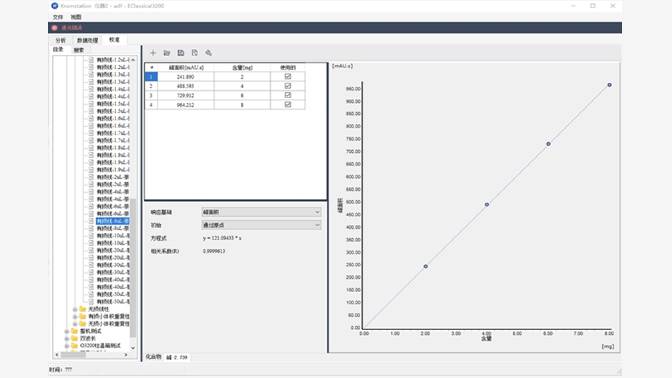The width and height of the screenshot is (672, 378).
Task: Open the origin handling dropdown below it
Action: [261, 225]
